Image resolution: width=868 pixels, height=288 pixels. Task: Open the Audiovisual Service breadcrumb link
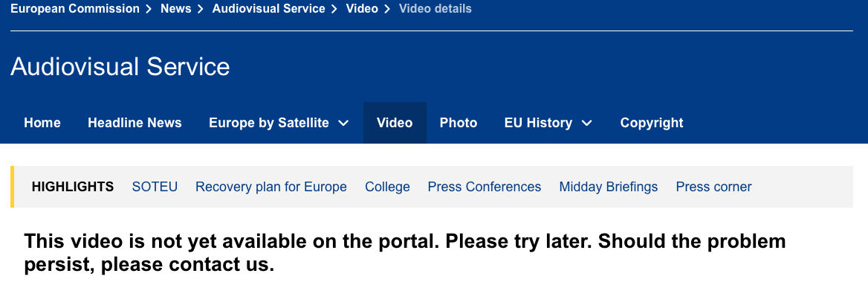tap(268, 9)
